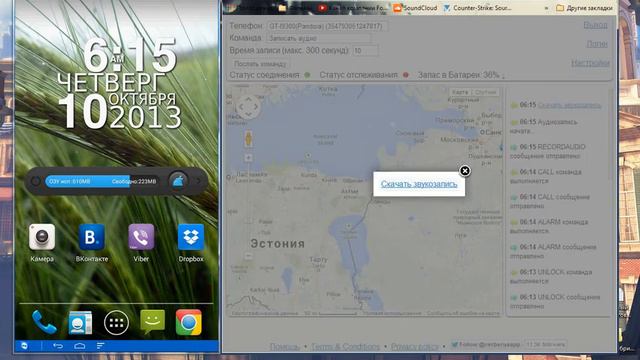Click the Тарту city label on map
Viewport: 640px width, 360px height.
(x=318, y=259)
